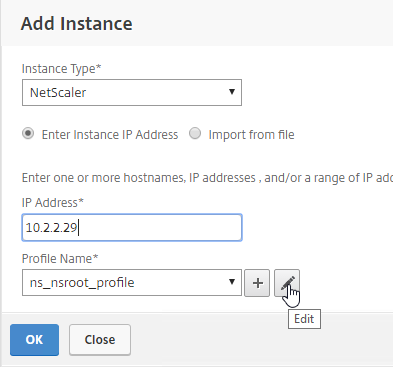
Task: Click the Edit tooltip below the pencil
Action: tap(304, 319)
